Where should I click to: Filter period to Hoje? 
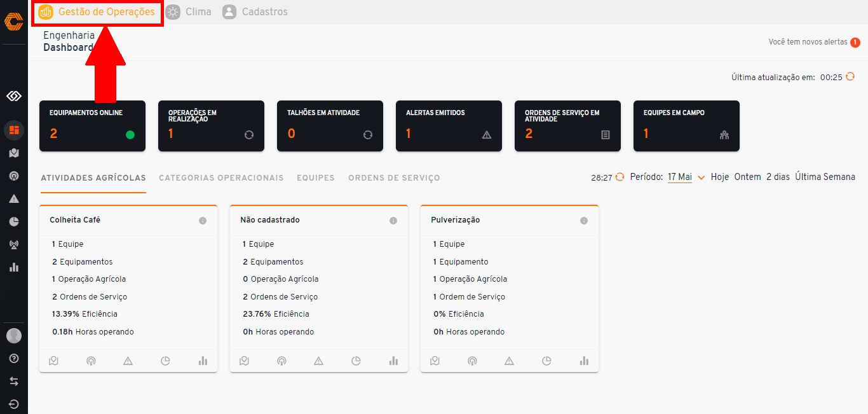(x=720, y=177)
